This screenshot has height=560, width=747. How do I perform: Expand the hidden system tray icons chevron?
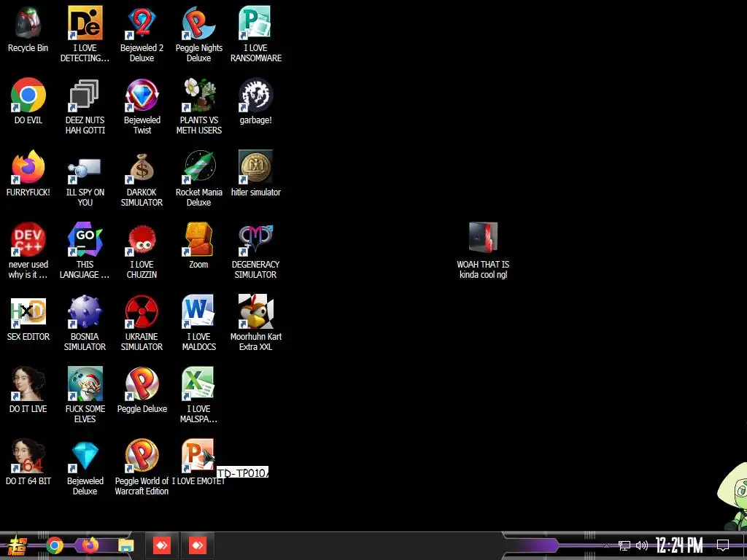(x=606, y=545)
